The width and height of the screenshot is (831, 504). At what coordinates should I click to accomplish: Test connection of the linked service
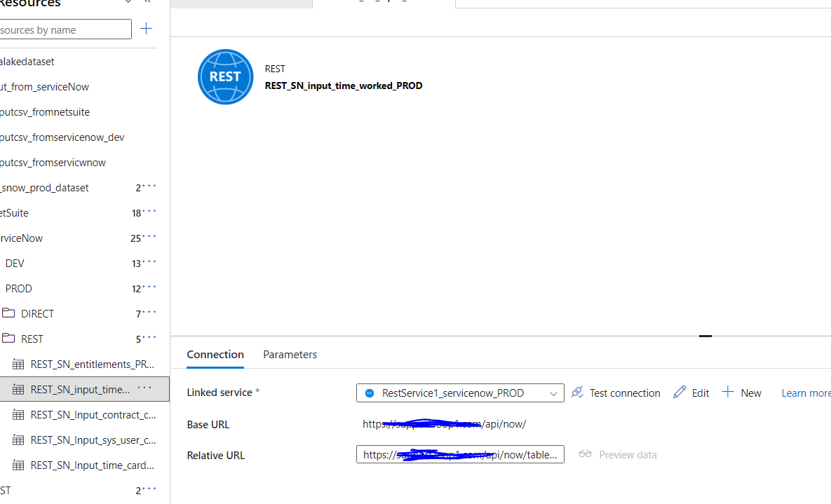click(x=616, y=393)
